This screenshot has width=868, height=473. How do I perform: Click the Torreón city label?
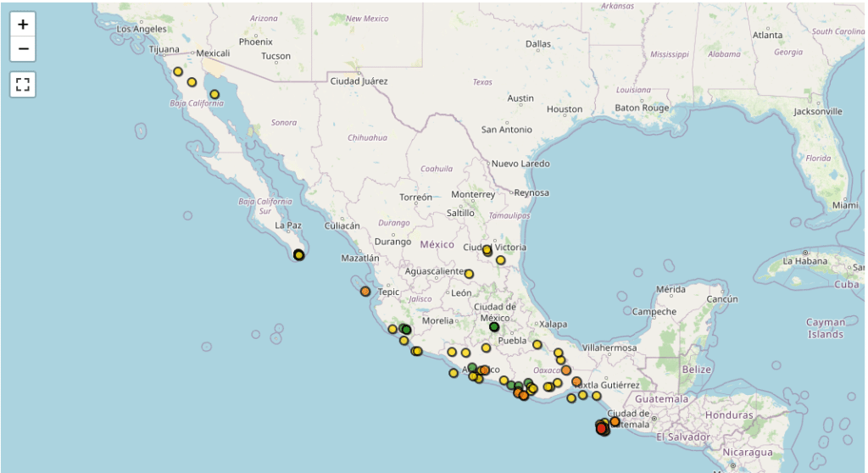click(x=415, y=198)
